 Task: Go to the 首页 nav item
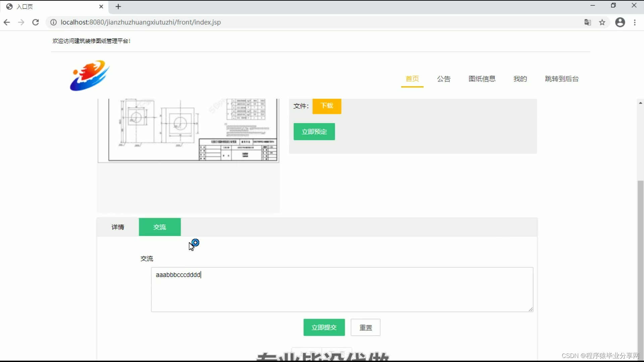(x=412, y=79)
